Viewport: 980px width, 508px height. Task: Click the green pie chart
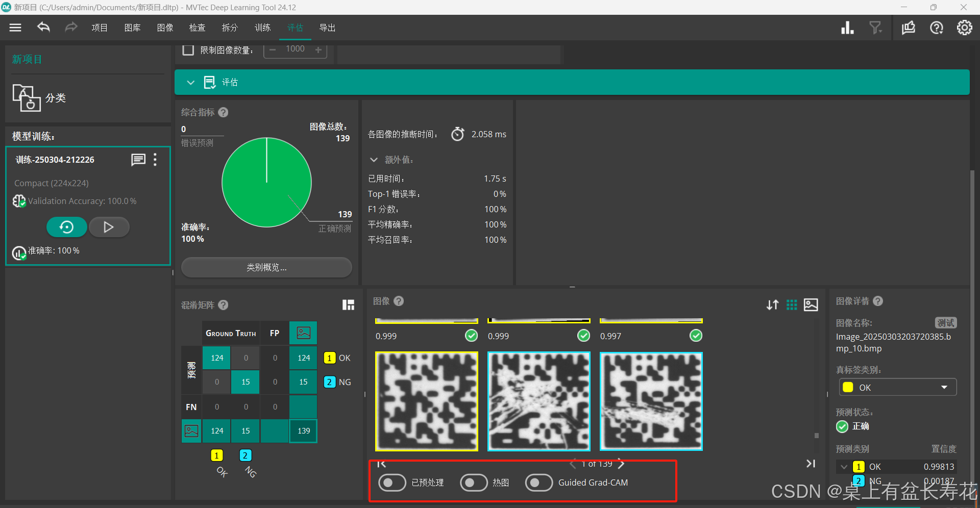click(266, 183)
